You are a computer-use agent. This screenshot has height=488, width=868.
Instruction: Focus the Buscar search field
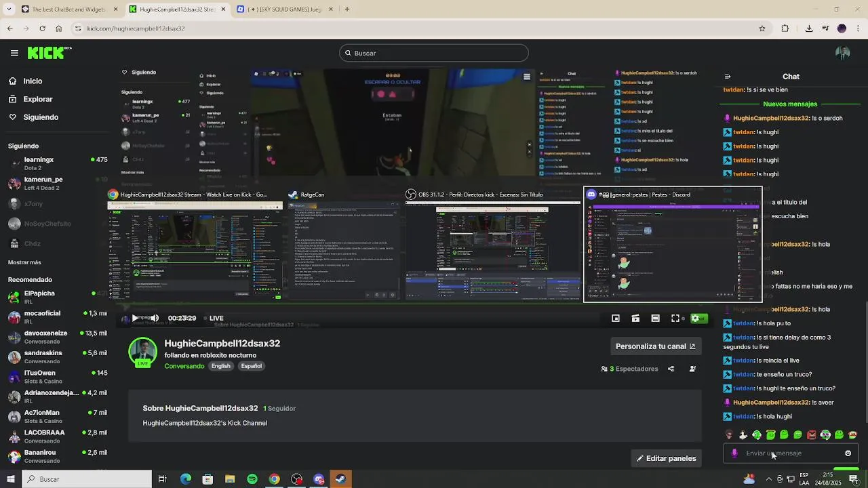(434, 53)
